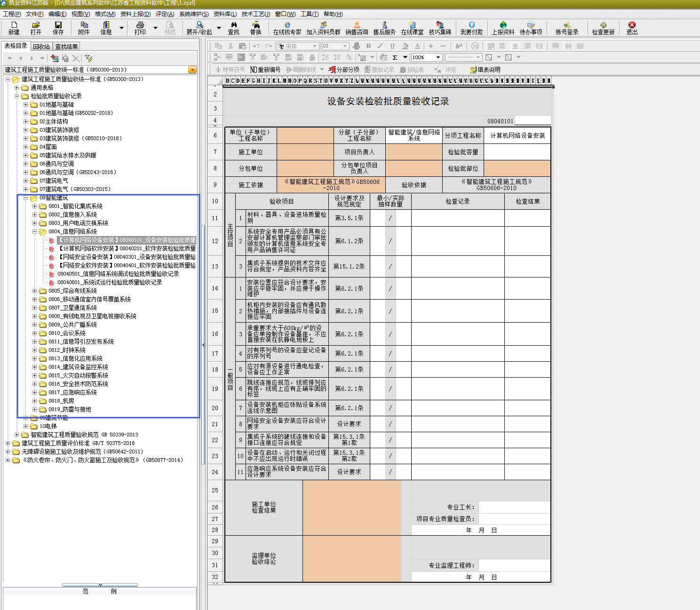Viewport: 700px width, 610px height.
Task: Open 技巧集锦 from the toolbar
Action: (440, 28)
